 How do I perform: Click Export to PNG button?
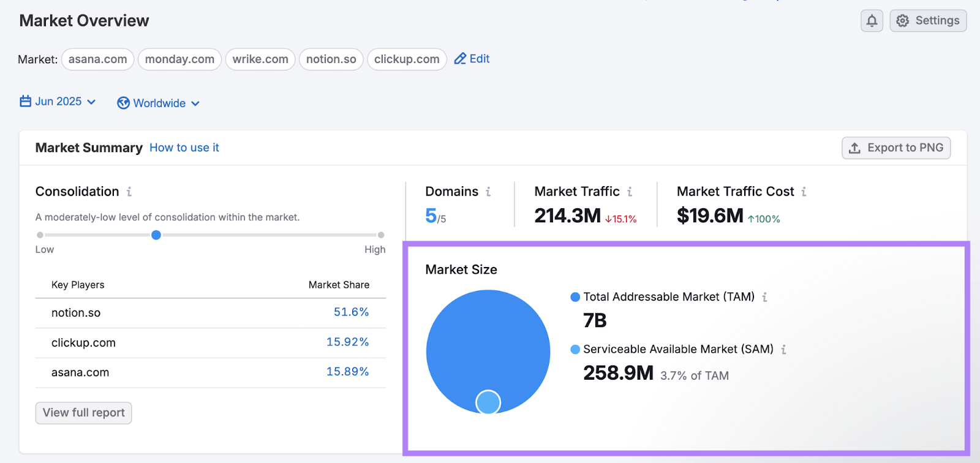(x=896, y=148)
